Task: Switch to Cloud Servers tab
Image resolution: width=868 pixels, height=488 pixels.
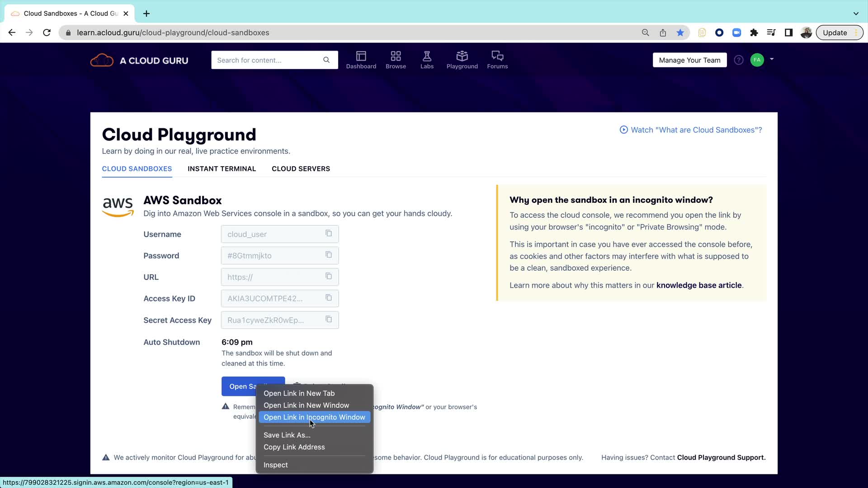Action: 301,169
